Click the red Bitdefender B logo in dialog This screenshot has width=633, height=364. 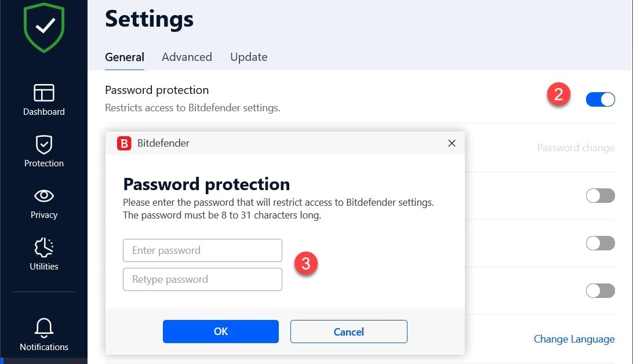click(x=124, y=143)
